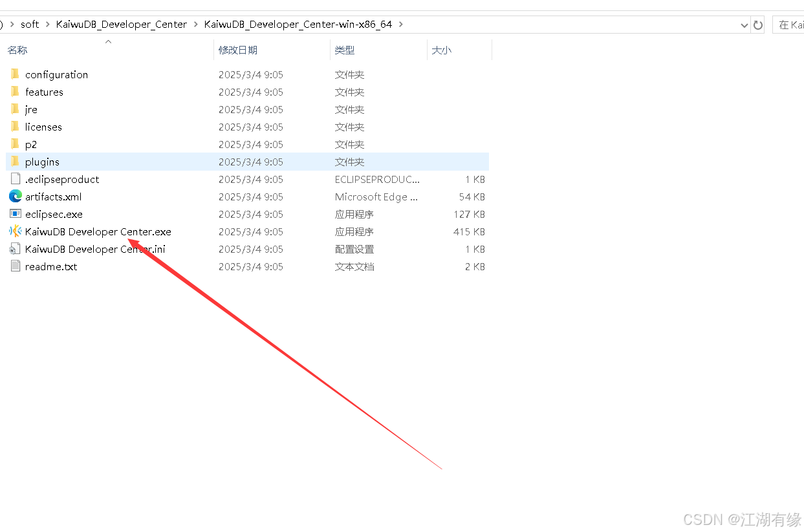Select the features folder row
This screenshot has width=804, height=532.
247,92
